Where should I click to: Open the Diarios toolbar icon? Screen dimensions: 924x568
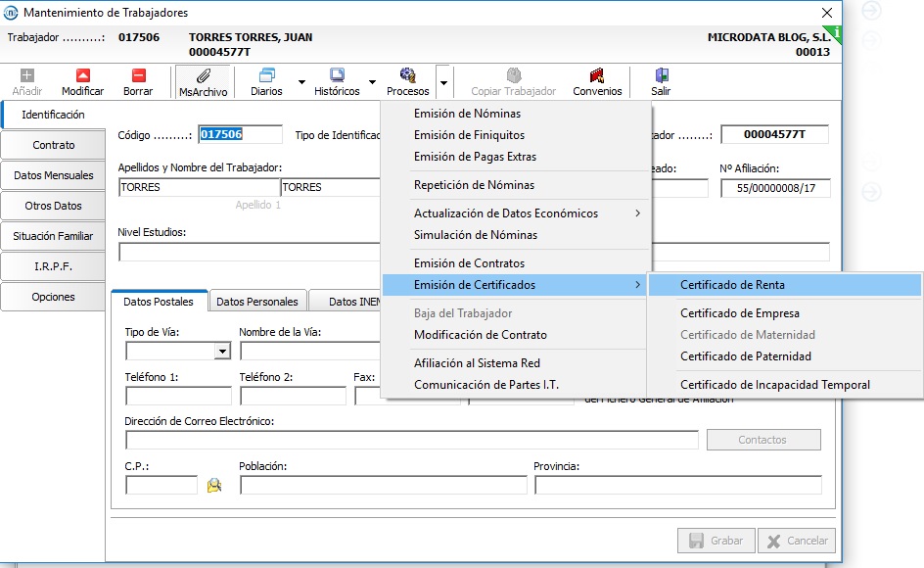pyautogui.click(x=267, y=74)
